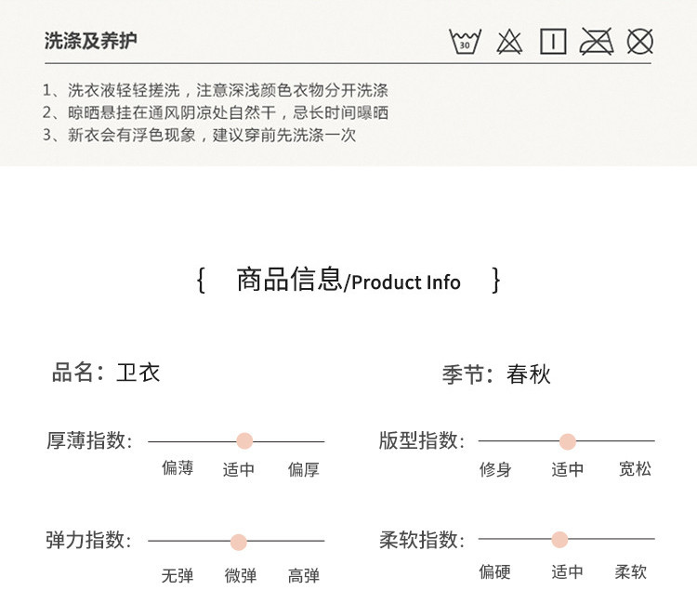Viewport: 697px width, 616px height.
Task: Click the 商品信息/Product Info title
Action: [348, 280]
